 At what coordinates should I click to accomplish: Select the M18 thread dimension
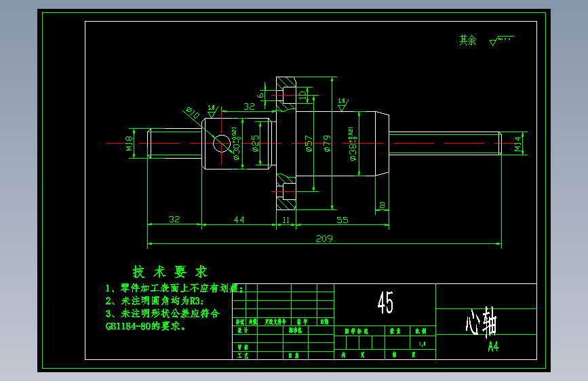tap(129, 143)
